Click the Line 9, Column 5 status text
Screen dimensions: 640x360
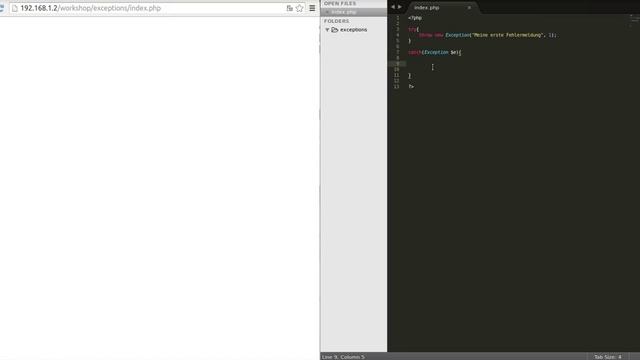click(x=343, y=357)
